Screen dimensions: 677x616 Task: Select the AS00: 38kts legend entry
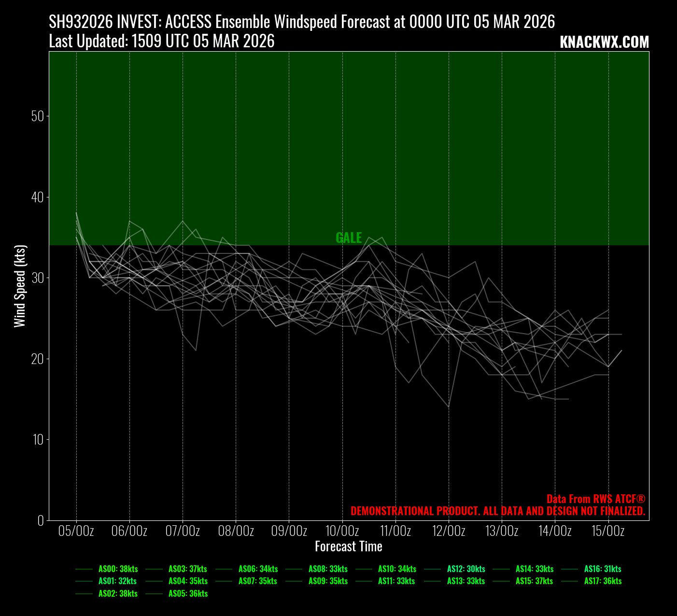[x=118, y=569]
